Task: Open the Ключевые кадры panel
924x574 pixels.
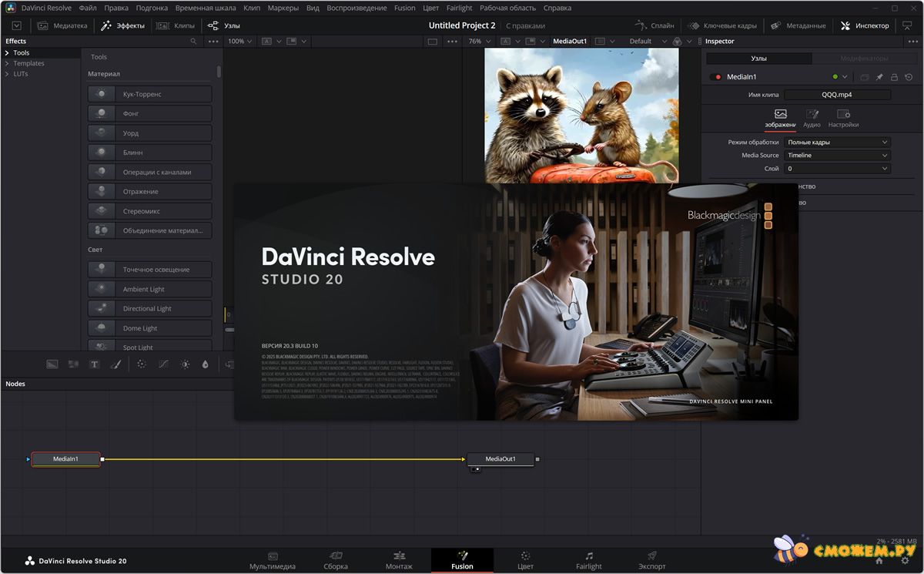Action: (x=722, y=25)
